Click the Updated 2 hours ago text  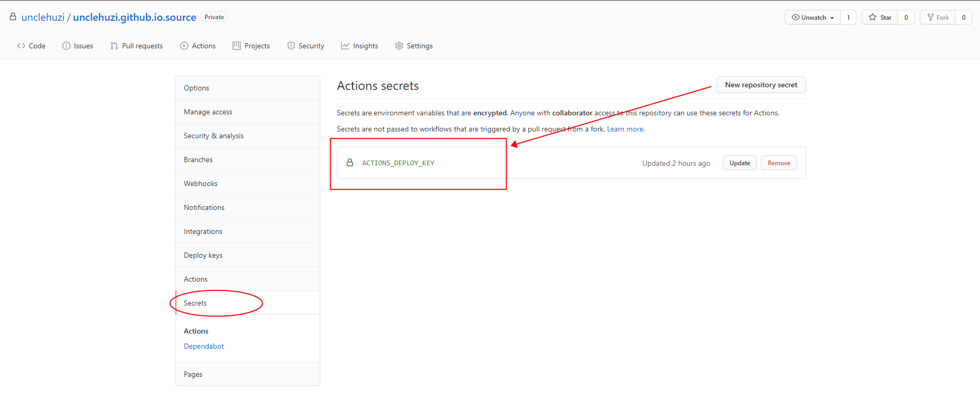pyautogui.click(x=676, y=163)
